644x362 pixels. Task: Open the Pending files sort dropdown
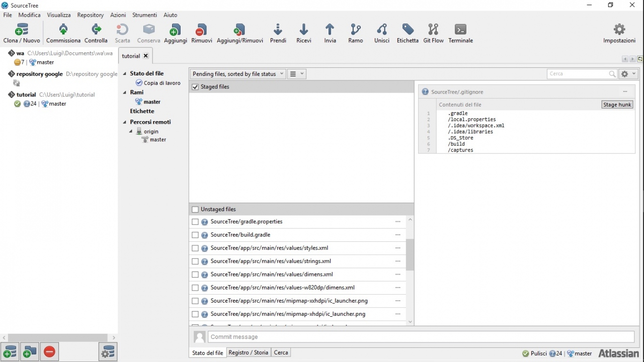click(x=238, y=74)
